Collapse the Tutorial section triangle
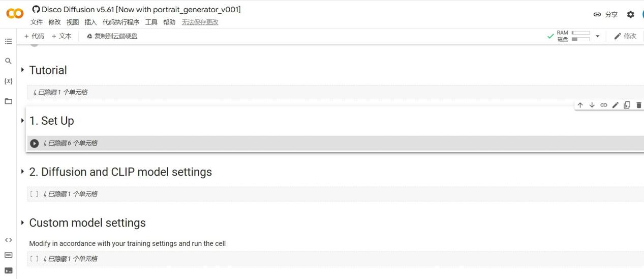 click(x=22, y=70)
